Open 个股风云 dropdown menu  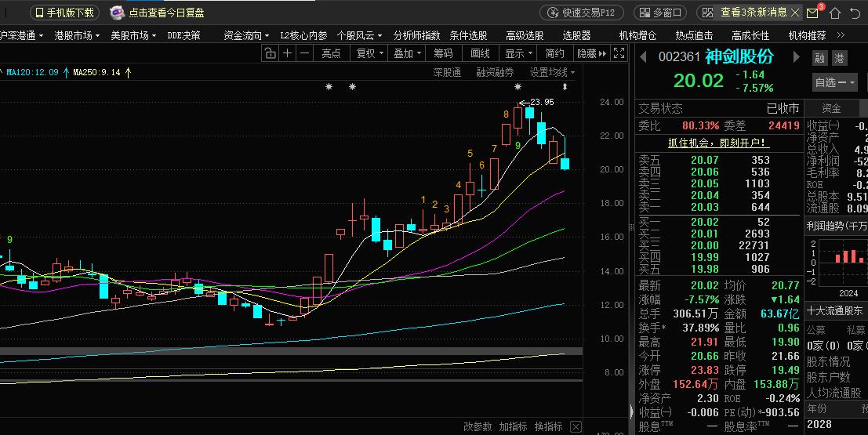(x=359, y=36)
